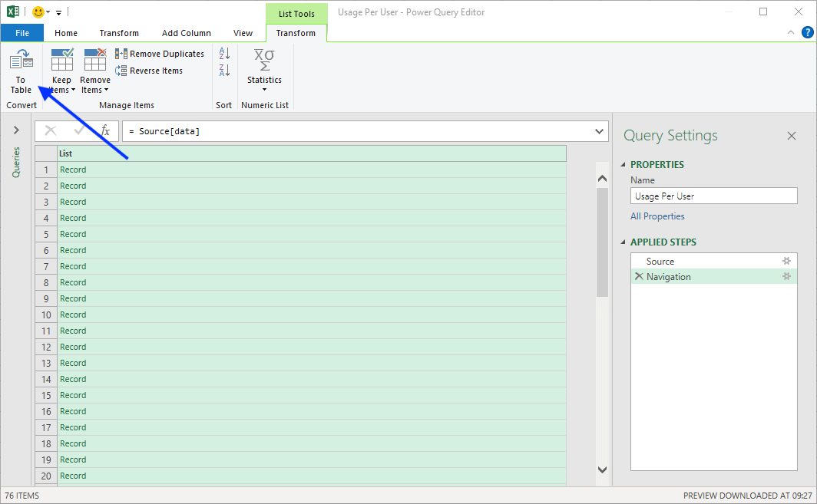The height and width of the screenshot is (504, 817).
Task: Click Preview Downloaded status text
Action: 748,496
